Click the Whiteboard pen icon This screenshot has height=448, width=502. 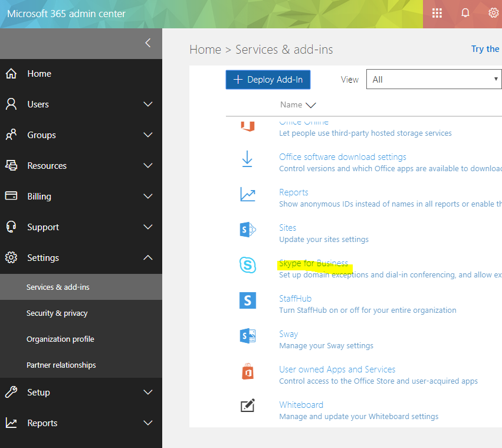(x=248, y=406)
